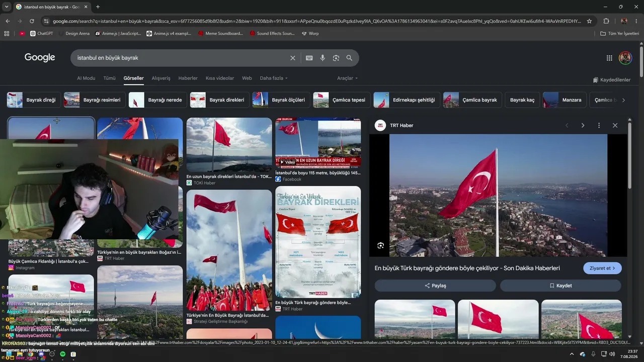
Task: Go back to the previous page
Action: tap(8, 21)
